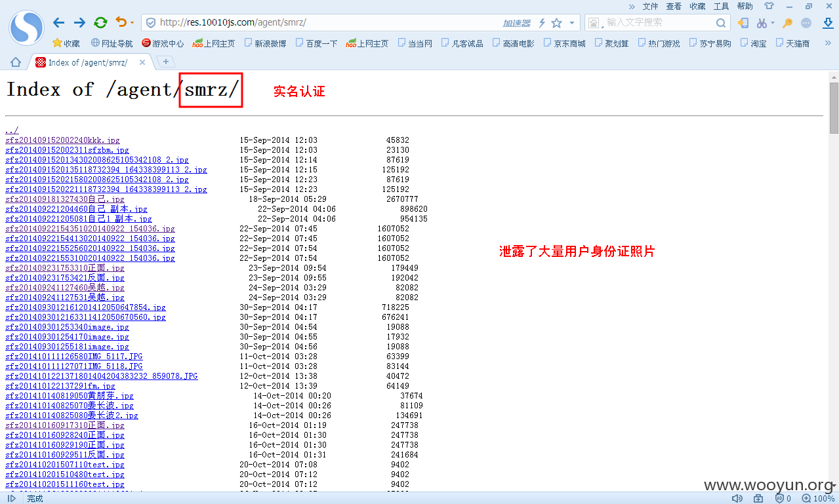Open the 文件 menu
Screen dimensions: 839x504
click(650, 7)
